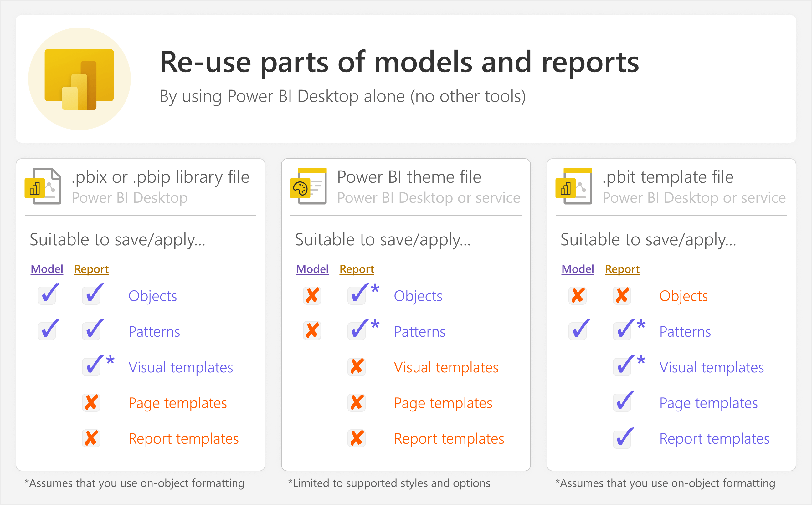Image resolution: width=812 pixels, height=505 pixels.
Task: Open Model link in pbix library card
Action: pyautogui.click(x=47, y=269)
